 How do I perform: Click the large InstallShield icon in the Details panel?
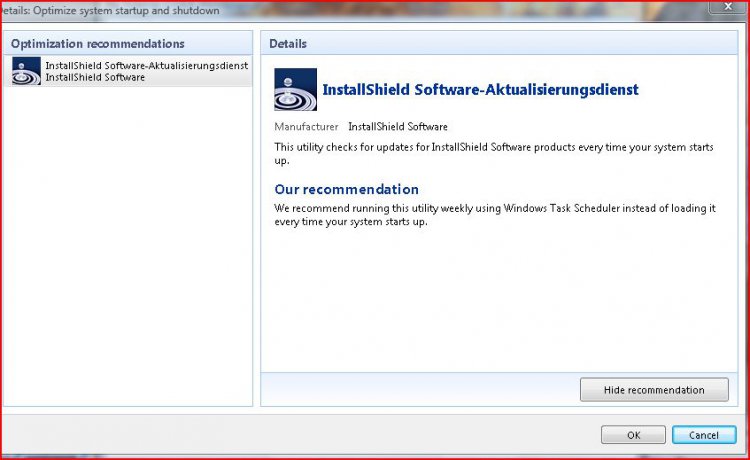point(296,89)
